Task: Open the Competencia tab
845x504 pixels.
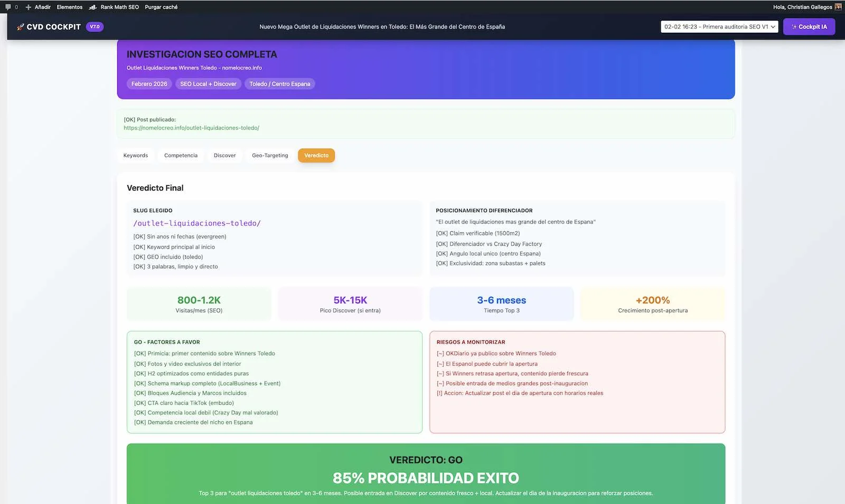Action: click(181, 155)
